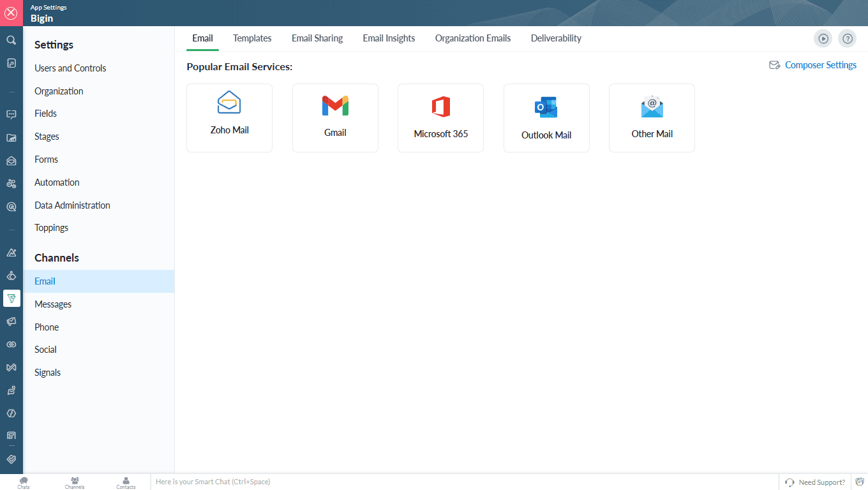Viewport: 868px width, 490px height.
Task: Open Chats in the bottom bar
Action: point(24,482)
